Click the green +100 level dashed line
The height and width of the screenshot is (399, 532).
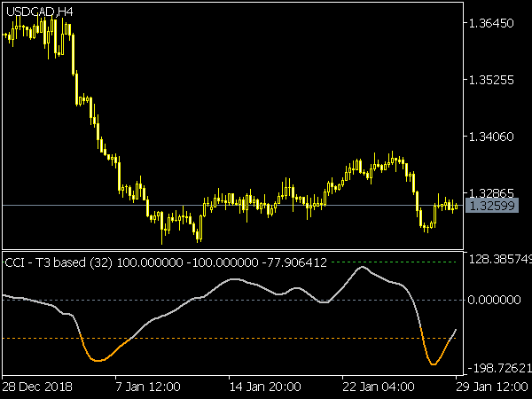394,262
